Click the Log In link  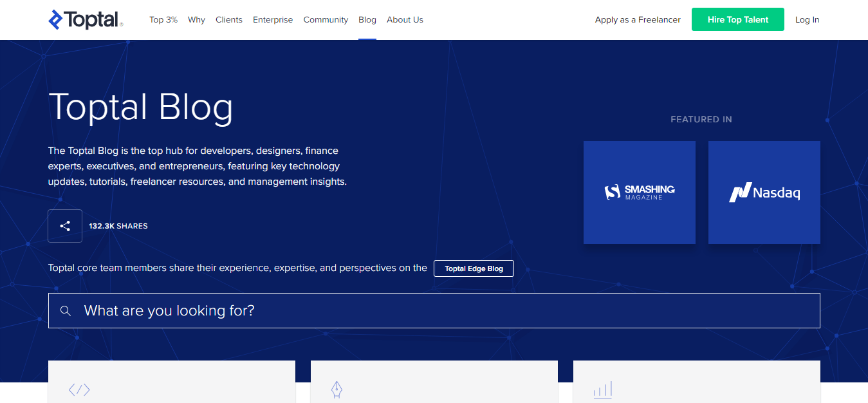pos(807,19)
